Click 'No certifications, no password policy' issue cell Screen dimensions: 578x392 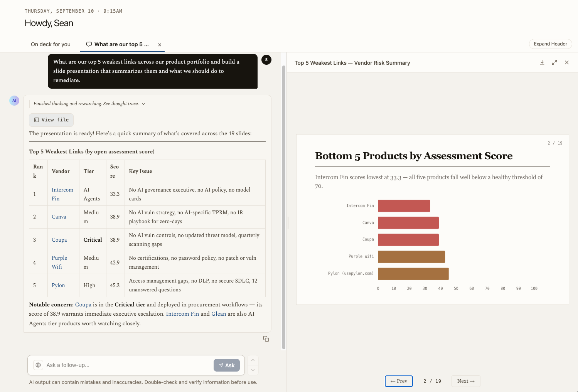(x=195, y=262)
